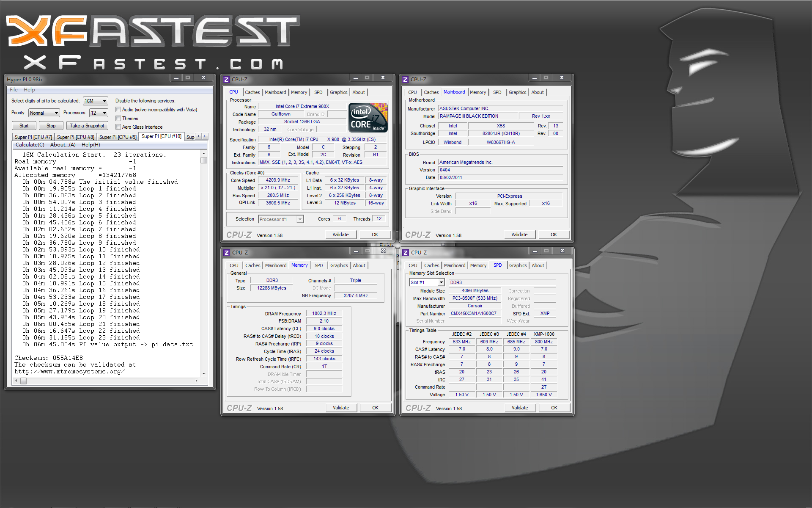812x508 pixels.
Task: Click the Loop 23 finished line
Action: [81, 338]
